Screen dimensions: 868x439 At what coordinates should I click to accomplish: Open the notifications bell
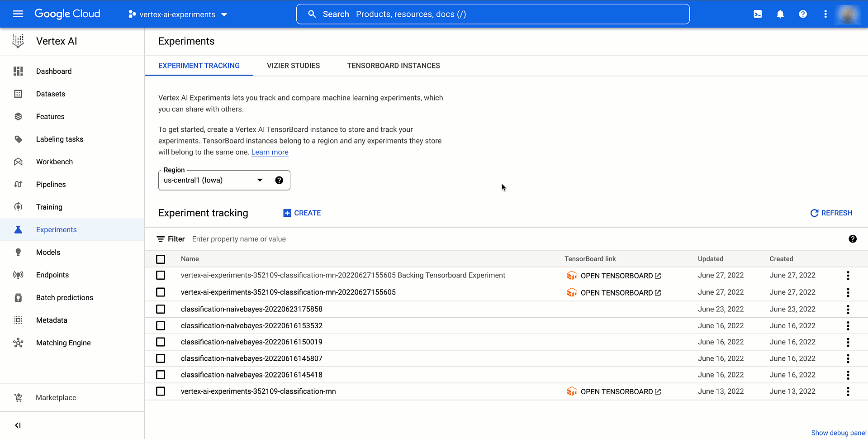(x=780, y=14)
